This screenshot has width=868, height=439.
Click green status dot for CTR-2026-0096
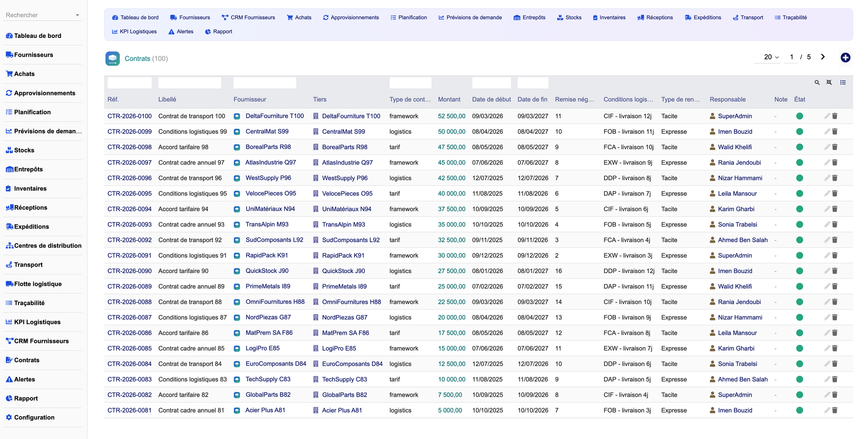point(800,178)
